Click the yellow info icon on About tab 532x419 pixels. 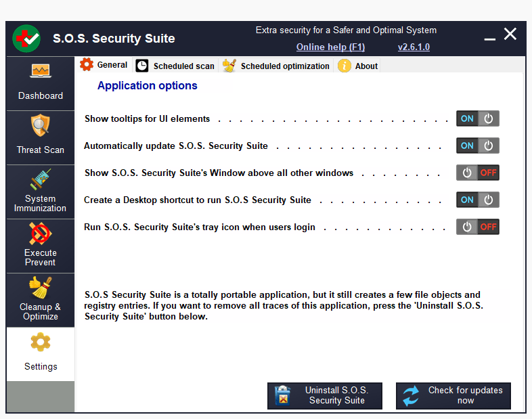[344, 66]
